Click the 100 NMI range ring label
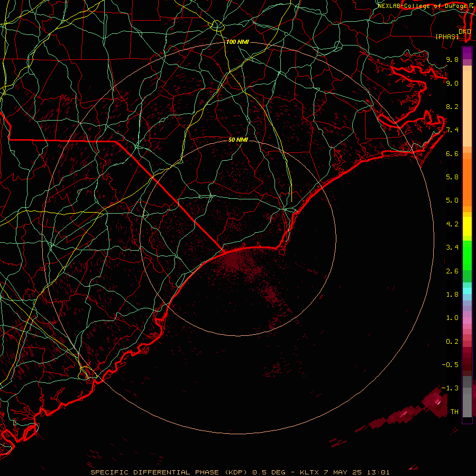Screen dimensions: 476x476 237,42
